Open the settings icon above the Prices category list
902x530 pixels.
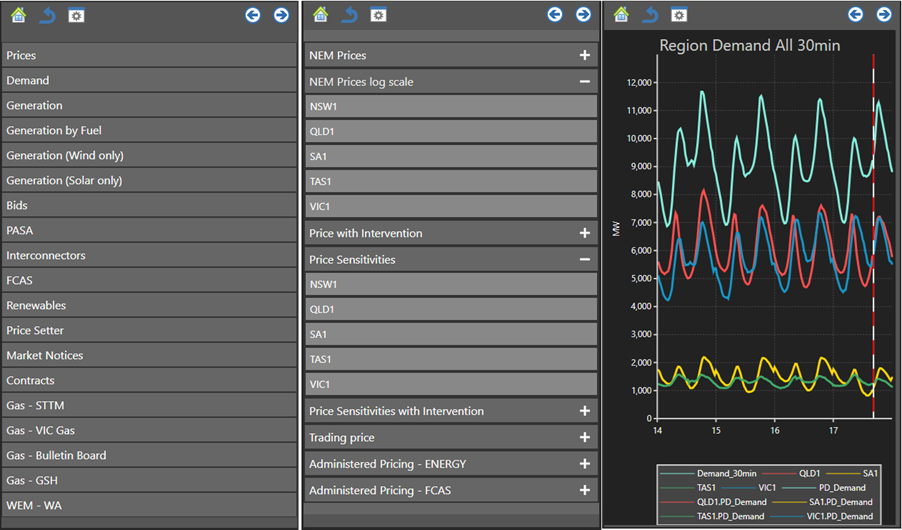[76, 15]
